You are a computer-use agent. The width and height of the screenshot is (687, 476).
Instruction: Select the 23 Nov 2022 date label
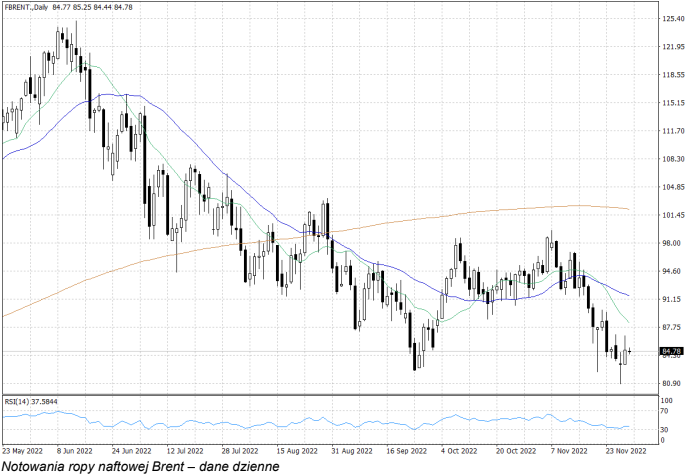pos(628,451)
